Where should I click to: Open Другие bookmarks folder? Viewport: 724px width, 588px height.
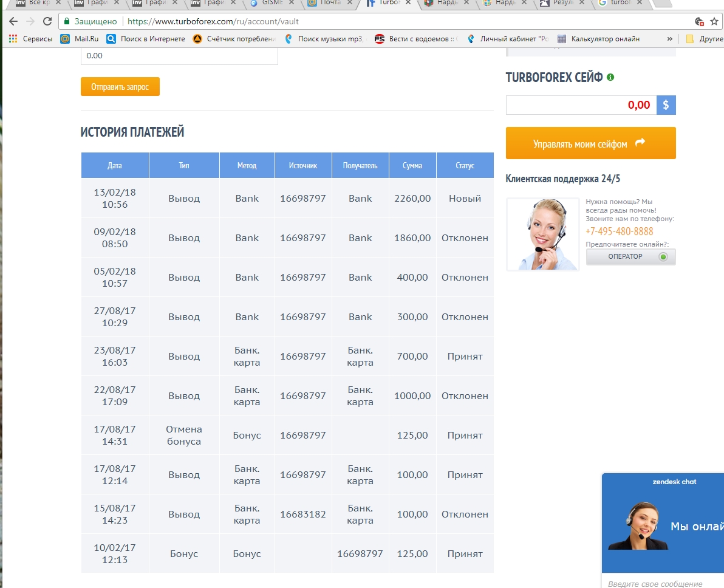click(x=705, y=39)
